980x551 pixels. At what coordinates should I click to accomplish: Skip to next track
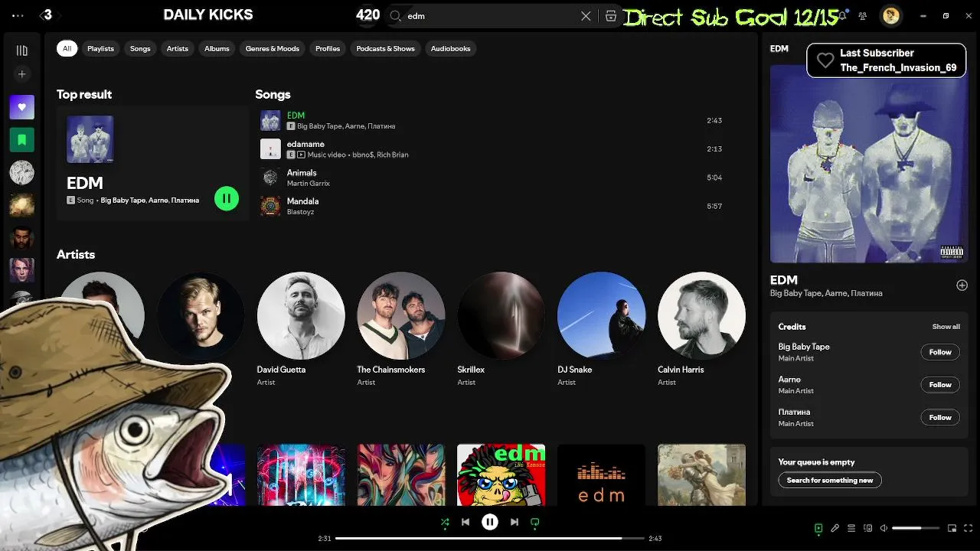(x=514, y=523)
